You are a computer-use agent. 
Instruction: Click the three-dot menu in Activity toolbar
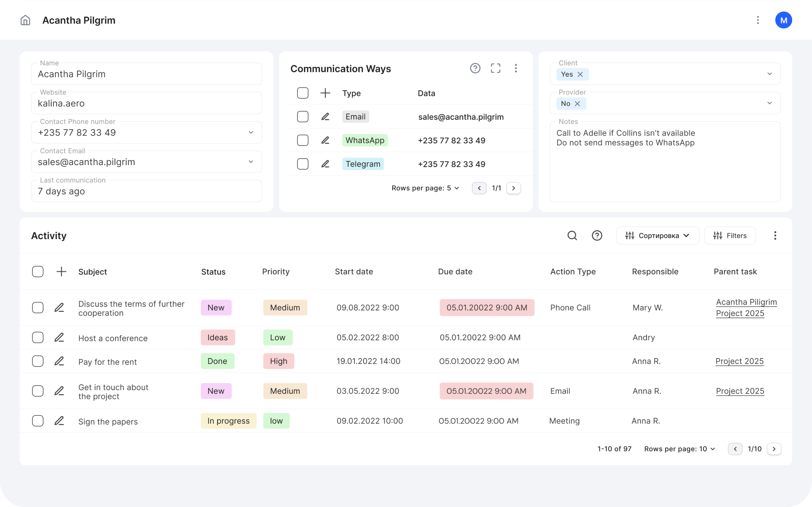[775, 235]
